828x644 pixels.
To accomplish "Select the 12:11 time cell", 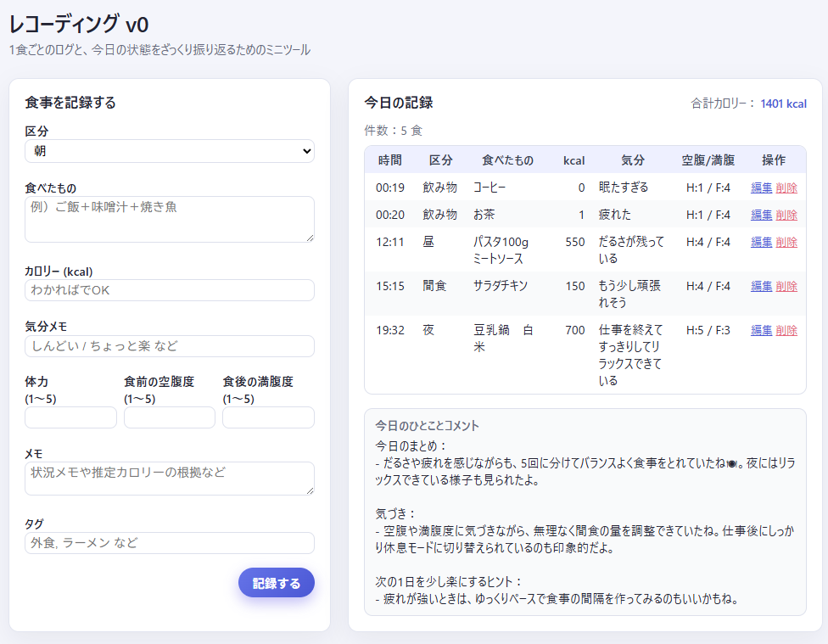I will (389, 242).
